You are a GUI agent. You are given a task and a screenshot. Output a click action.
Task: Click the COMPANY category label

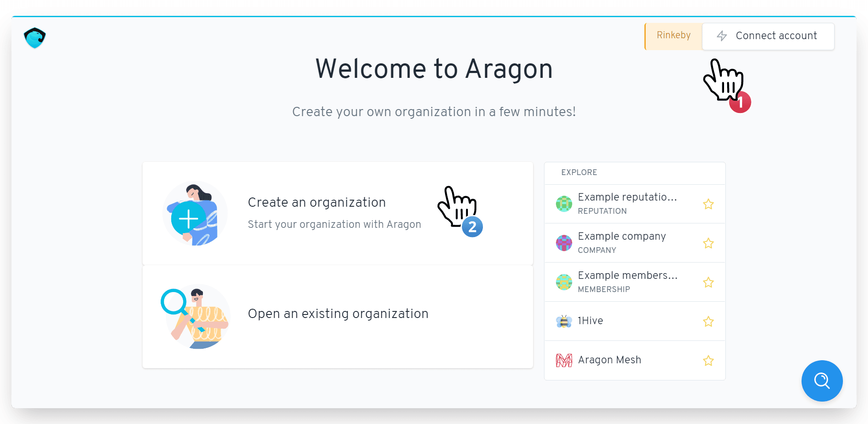point(597,250)
